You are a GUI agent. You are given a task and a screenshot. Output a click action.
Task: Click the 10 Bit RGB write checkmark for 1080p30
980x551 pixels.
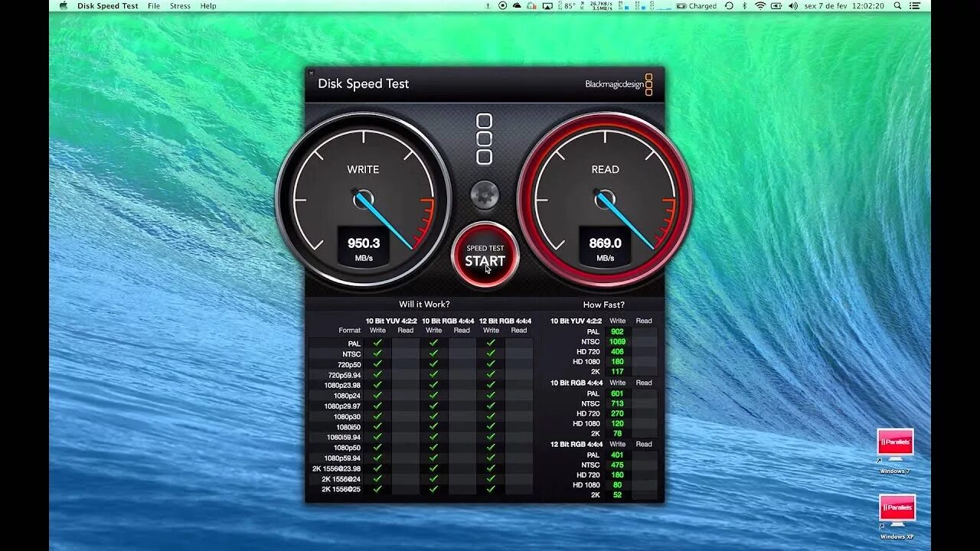433,416
